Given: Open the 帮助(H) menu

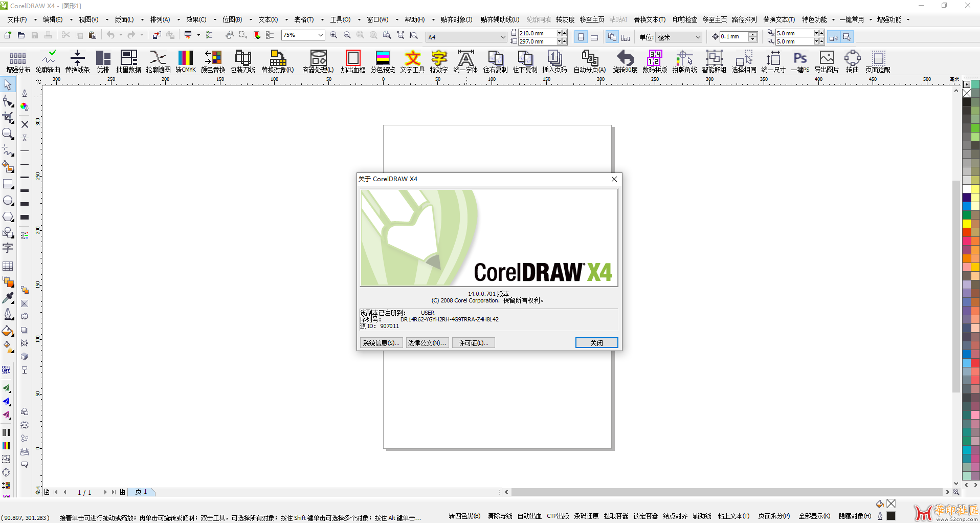Looking at the screenshot, I should point(414,19).
